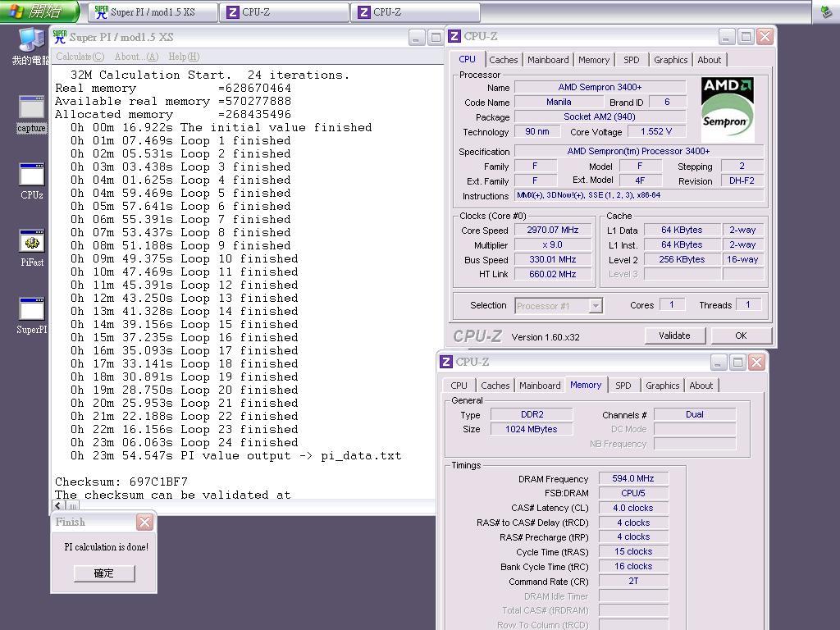Click the system tray icon
This screenshot has height=630, width=840.
click(825, 11)
